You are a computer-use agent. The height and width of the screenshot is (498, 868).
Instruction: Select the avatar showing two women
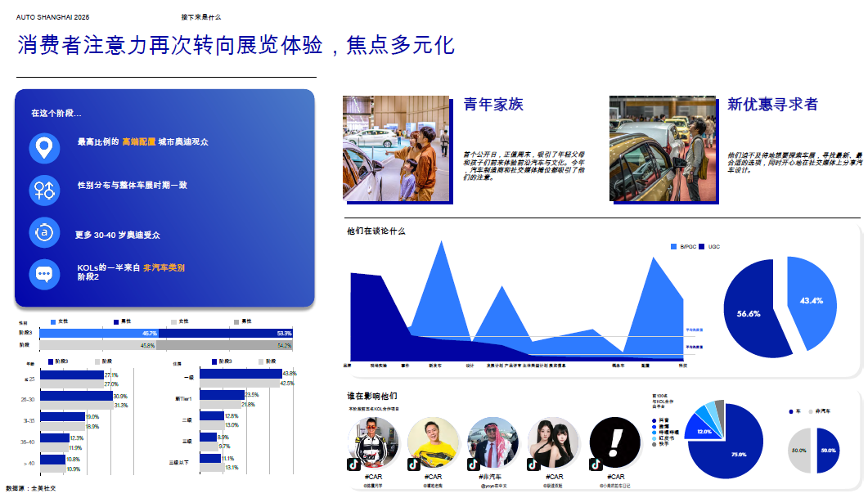click(x=554, y=443)
